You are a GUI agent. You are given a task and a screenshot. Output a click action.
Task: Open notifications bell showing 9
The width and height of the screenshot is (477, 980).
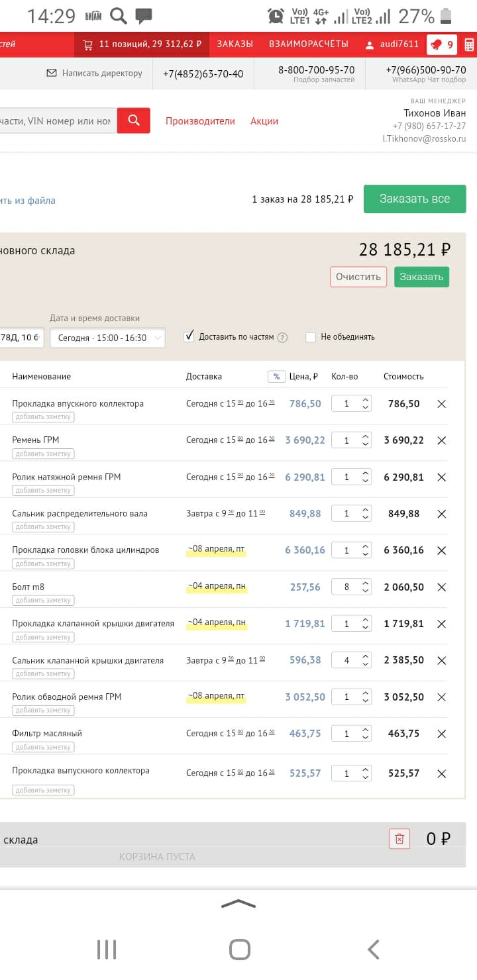(442, 44)
